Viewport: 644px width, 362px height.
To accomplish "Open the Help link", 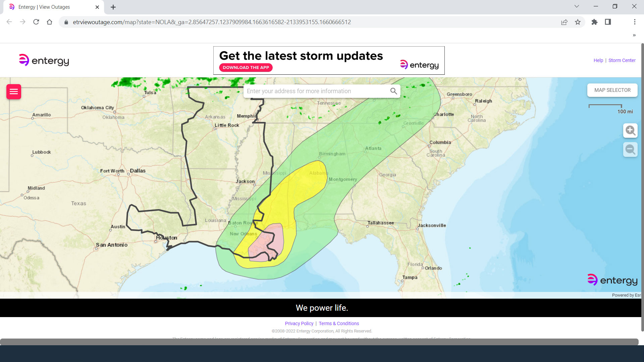I will pyautogui.click(x=598, y=60).
